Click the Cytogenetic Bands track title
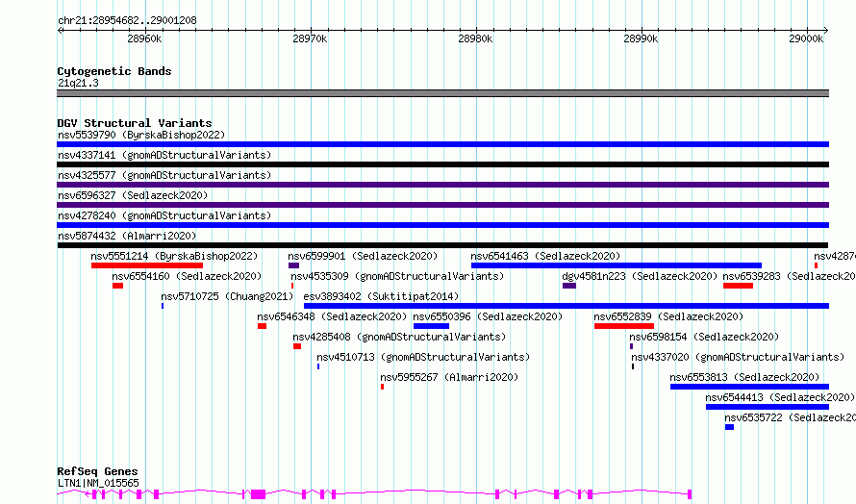856x504 pixels. coord(114,71)
